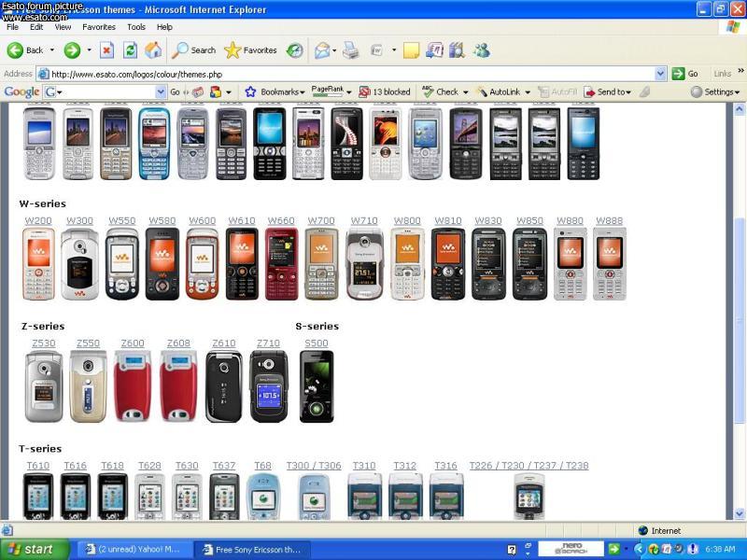This screenshot has width=747, height=560.
Task: Open the Search pane magnifier icon
Action: tap(180, 50)
